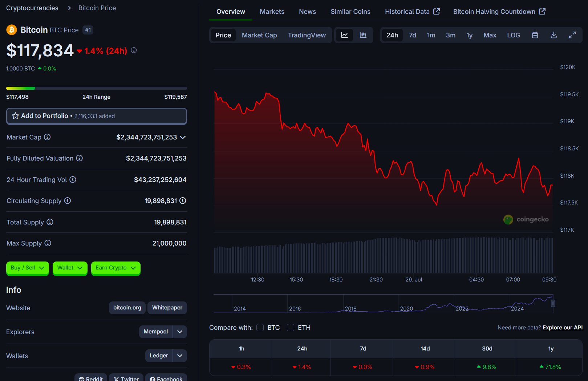Click the #1 rank badge
This screenshot has height=381, width=588.
(x=88, y=30)
